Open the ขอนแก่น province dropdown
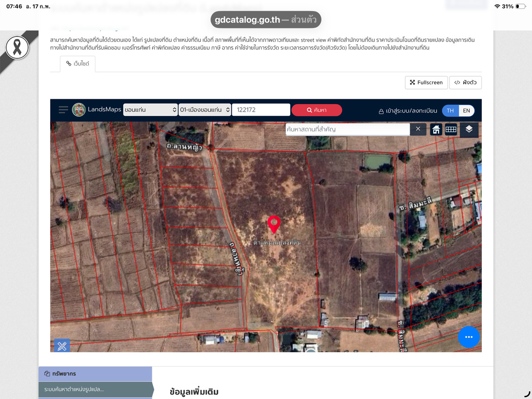Viewport: 532px width, 399px height. [150, 110]
